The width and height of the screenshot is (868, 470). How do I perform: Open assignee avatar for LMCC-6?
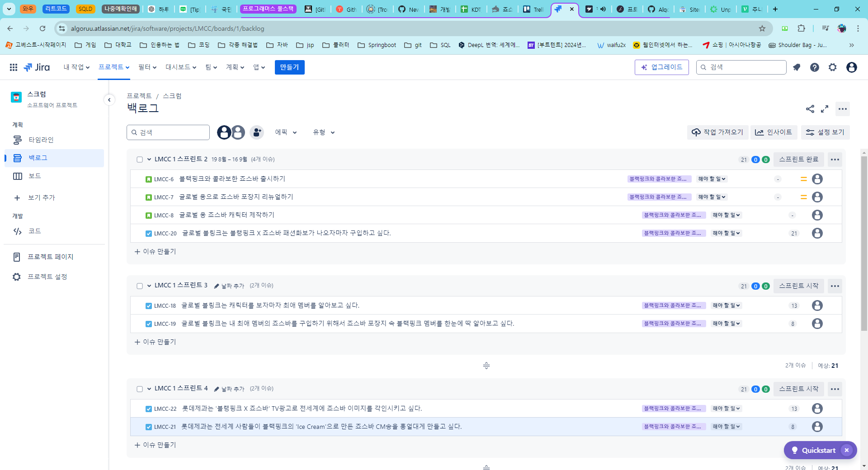pos(817,179)
